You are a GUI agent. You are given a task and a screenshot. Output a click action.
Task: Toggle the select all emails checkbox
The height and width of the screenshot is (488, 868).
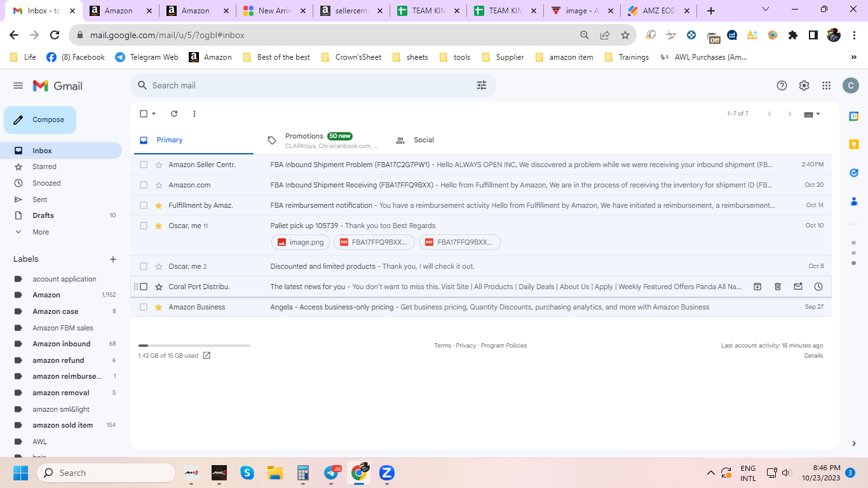tap(144, 114)
